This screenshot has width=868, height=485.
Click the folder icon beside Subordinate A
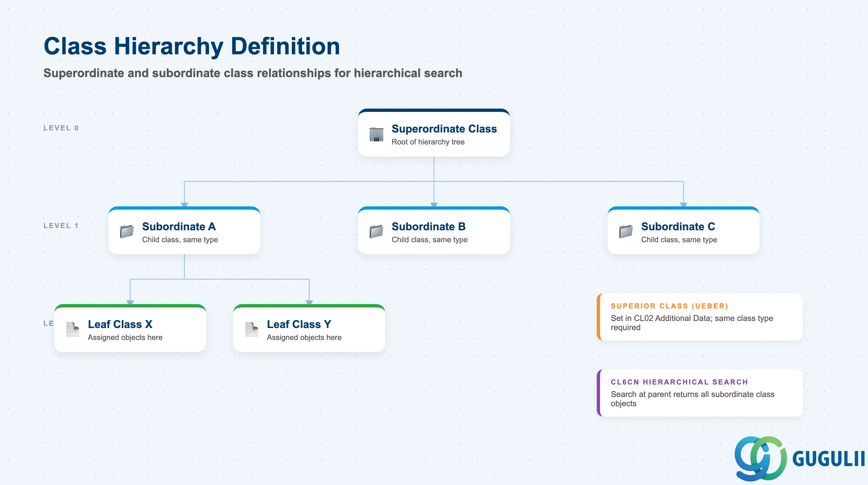coord(127,231)
